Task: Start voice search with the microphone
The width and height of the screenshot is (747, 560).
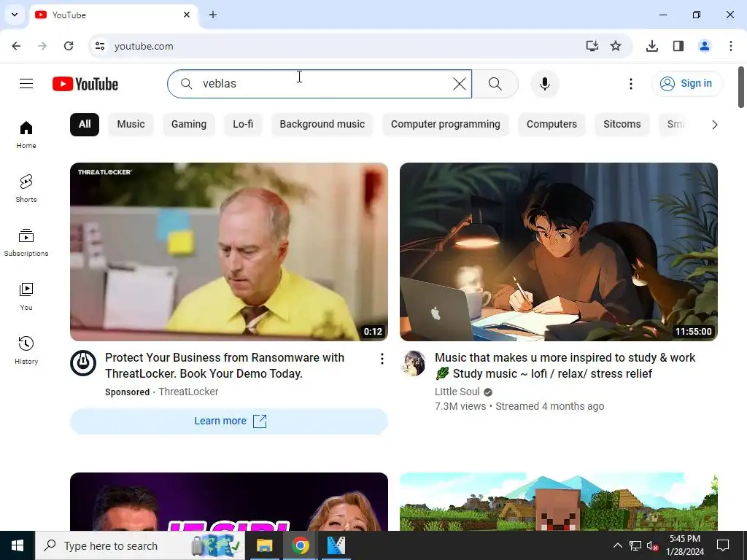Action: point(544,84)
